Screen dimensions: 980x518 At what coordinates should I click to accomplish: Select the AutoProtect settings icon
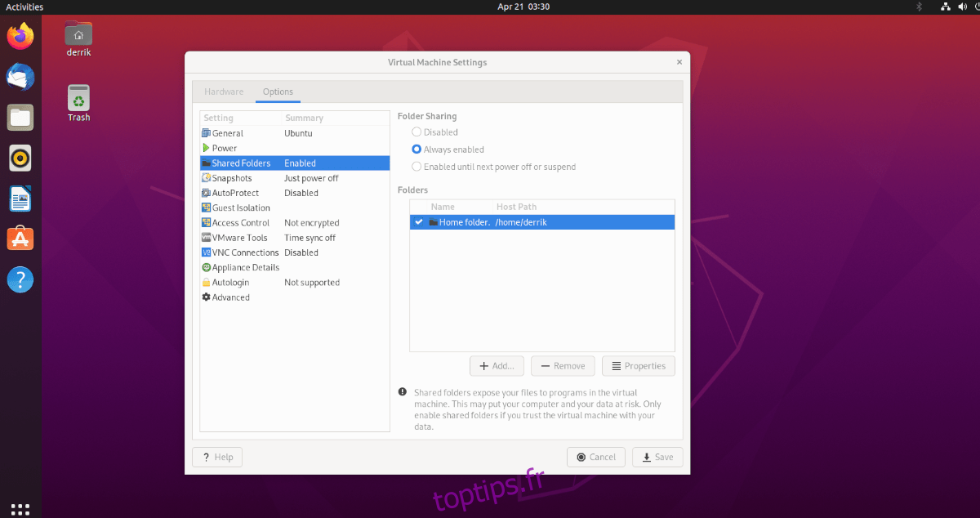[x=206, y=193]
